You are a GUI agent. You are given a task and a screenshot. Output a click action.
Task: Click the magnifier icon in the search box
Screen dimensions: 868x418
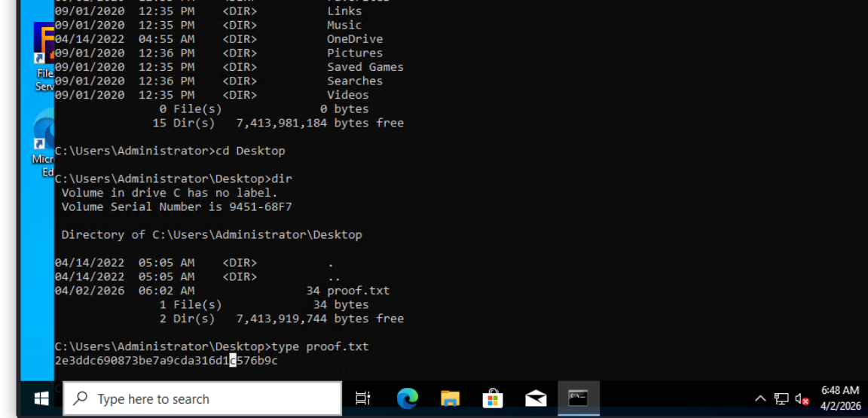coord(81,399)
